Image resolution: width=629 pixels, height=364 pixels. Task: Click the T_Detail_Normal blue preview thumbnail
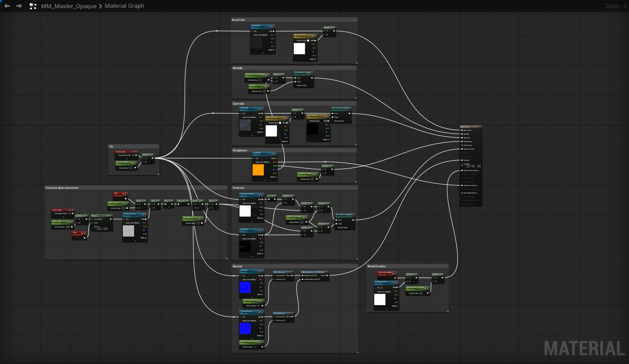(245, 328)
